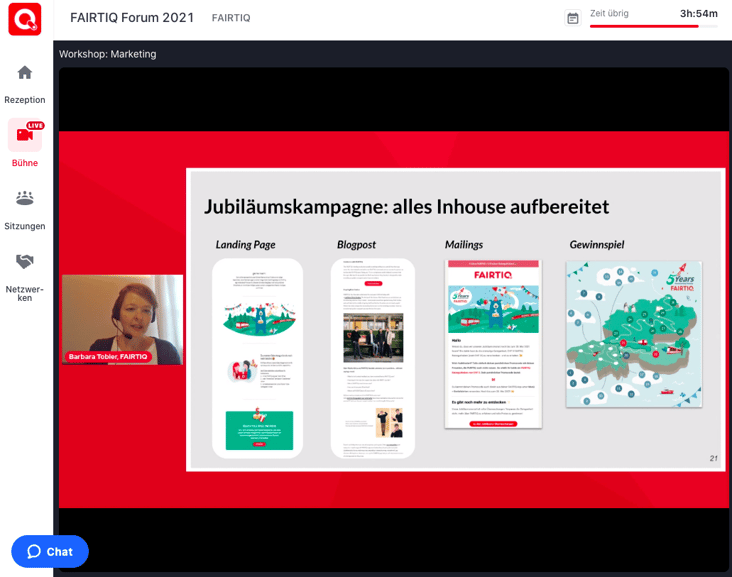Click the Rezeption label in the sidebar
Screen dimensions: 732x577
pos(25,100)
